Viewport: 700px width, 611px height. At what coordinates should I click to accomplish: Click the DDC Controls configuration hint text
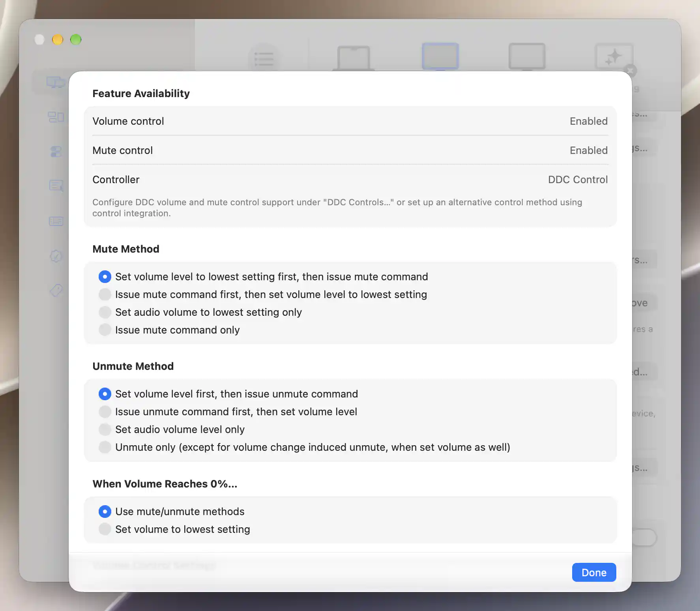coord(337,208)
